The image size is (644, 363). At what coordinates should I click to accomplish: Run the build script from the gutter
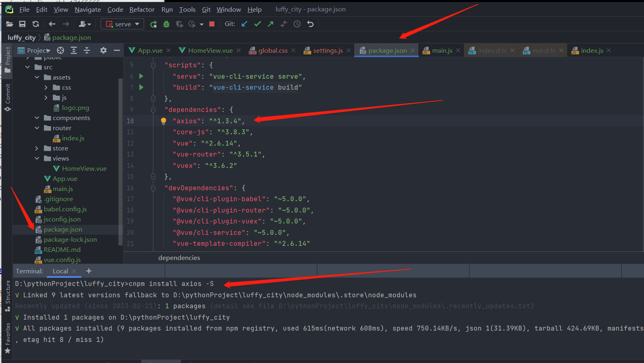(x=141, y=87)
